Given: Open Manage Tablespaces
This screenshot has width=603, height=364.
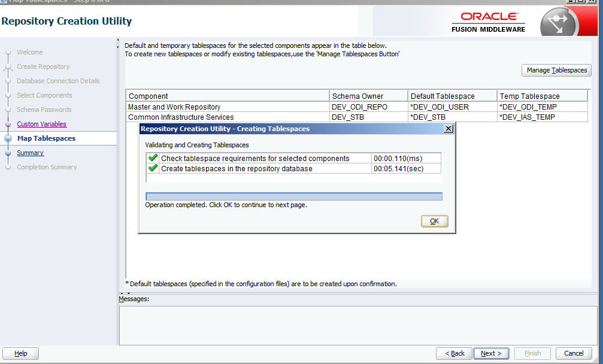Looking at the screenshot, I should [x=556, y=71].
